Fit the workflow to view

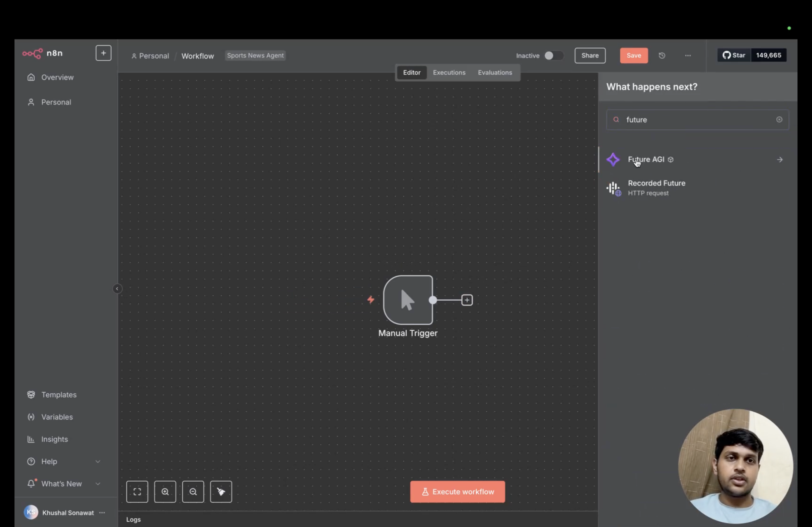click(137, 492)
